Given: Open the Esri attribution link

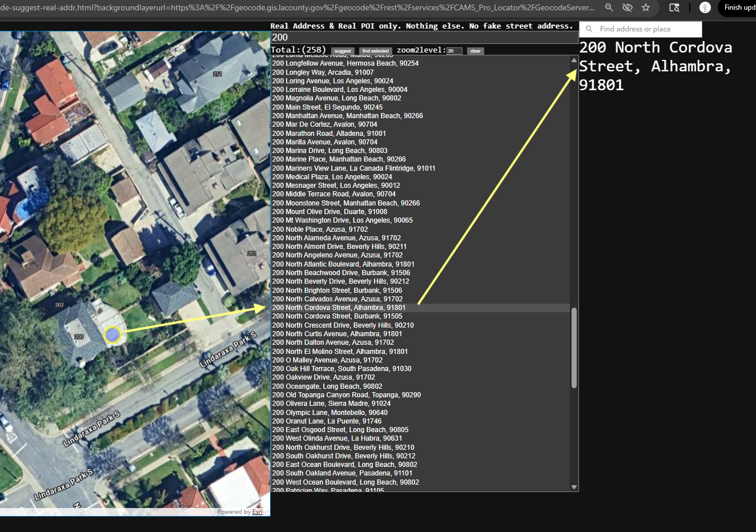Looking at the screenshot, I should pos(258,511).
